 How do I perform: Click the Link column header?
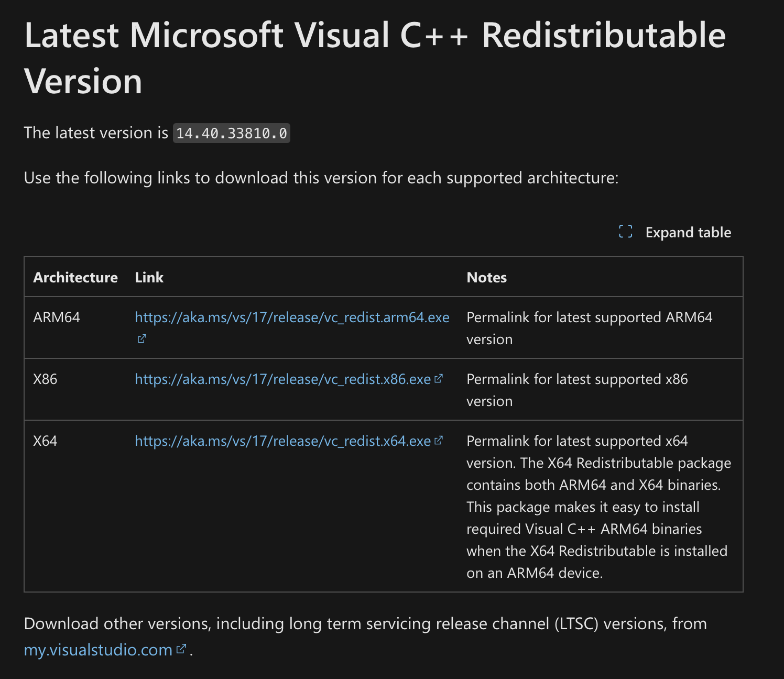pyautogui.click(x=149, y=278)
